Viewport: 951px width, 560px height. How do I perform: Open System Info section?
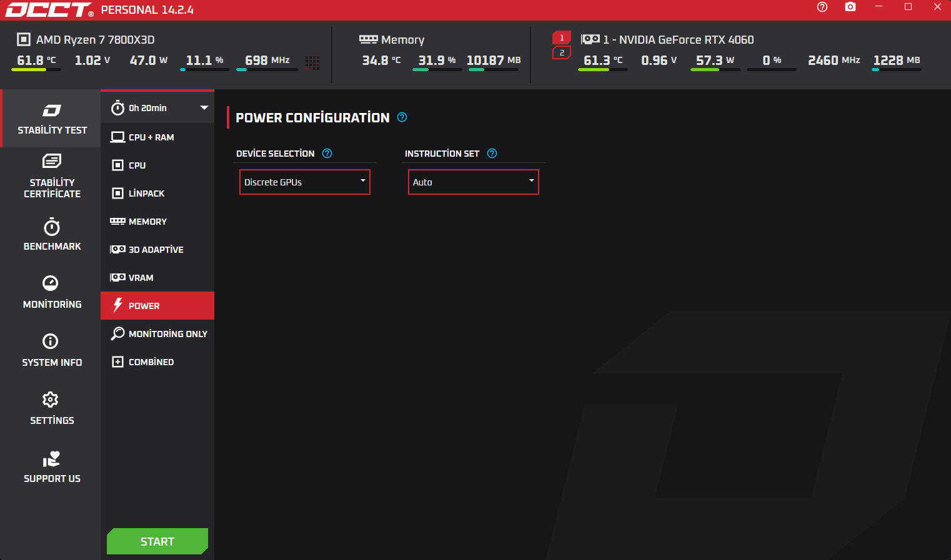coord(52,351)
